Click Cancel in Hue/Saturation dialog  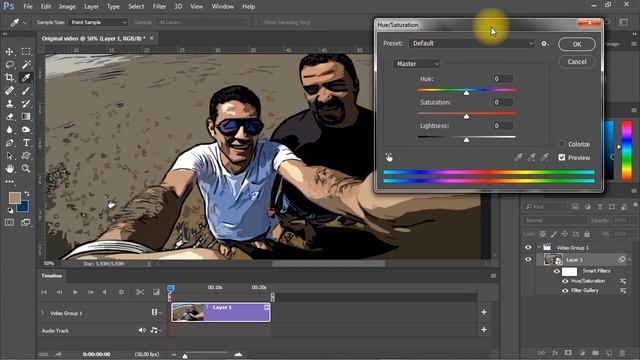click(x=577, y=62)
